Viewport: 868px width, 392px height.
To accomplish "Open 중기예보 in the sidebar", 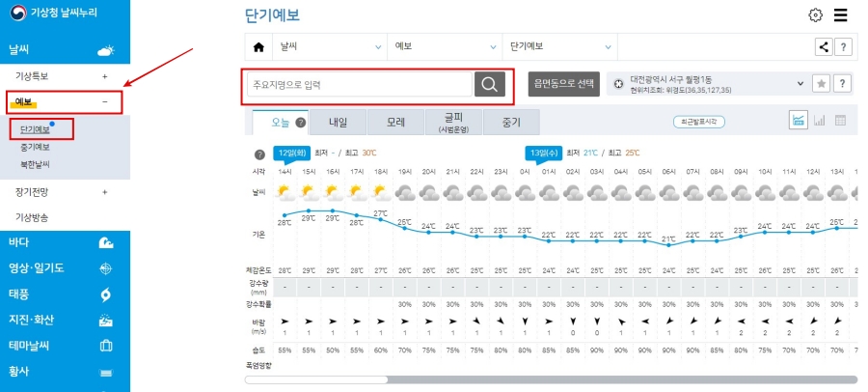I will [x=35, y=147].
